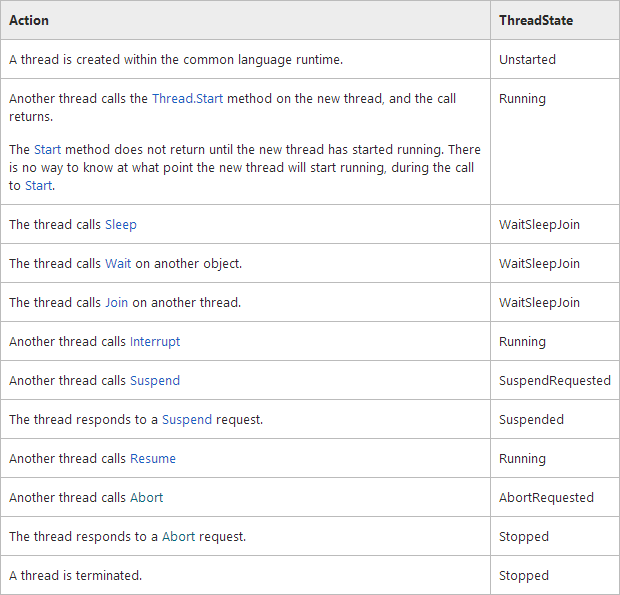Click the ThreadState column header
This screenshot has height=595, width=620.
coord(536,20)
